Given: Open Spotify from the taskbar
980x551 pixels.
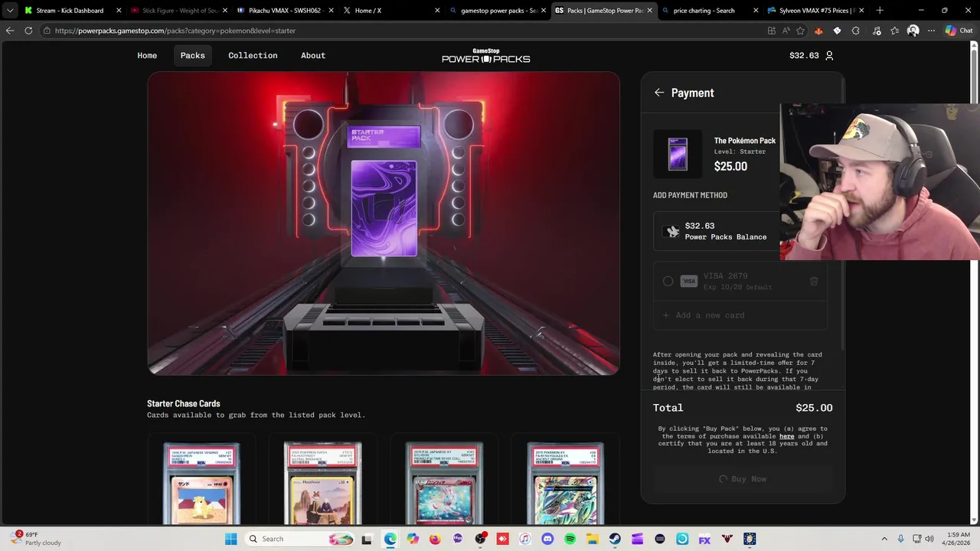Looking at the screenshot, I should click(x=570, y=539).
